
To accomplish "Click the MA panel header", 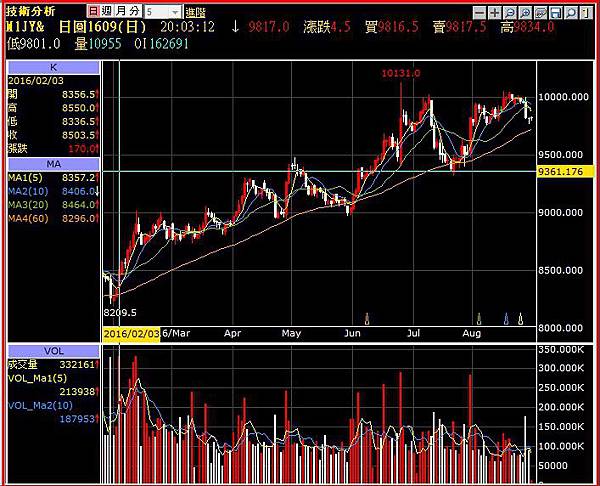I will 54,164.
